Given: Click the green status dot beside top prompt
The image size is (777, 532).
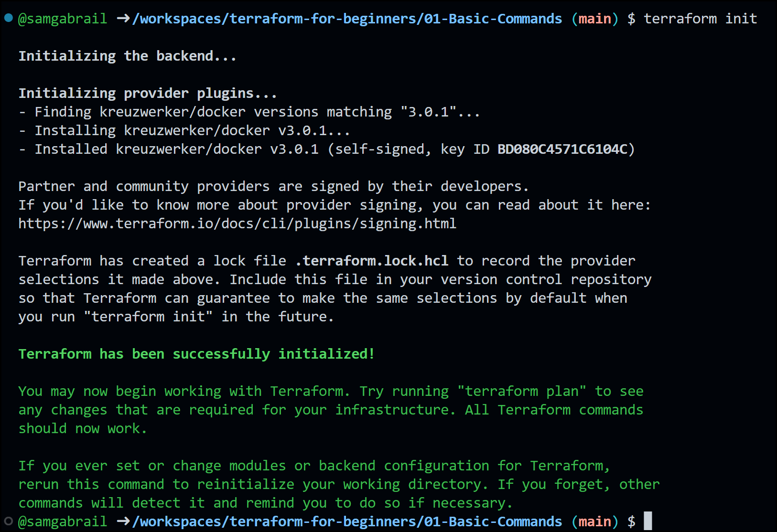Looking at the screenshot, I should [x=8, y=18].
